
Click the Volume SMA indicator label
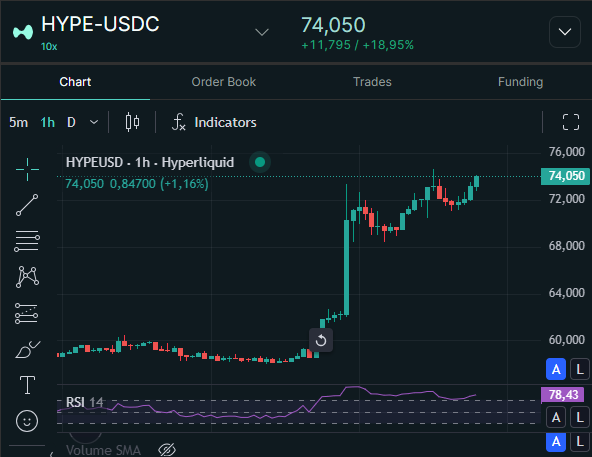click(x=103, y=450)
